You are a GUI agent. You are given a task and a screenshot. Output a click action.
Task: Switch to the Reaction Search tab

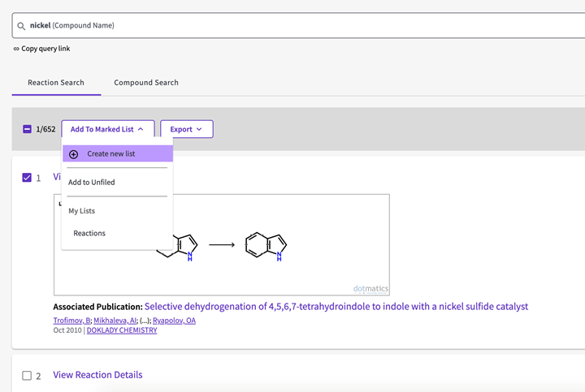[x=56, y=83]
